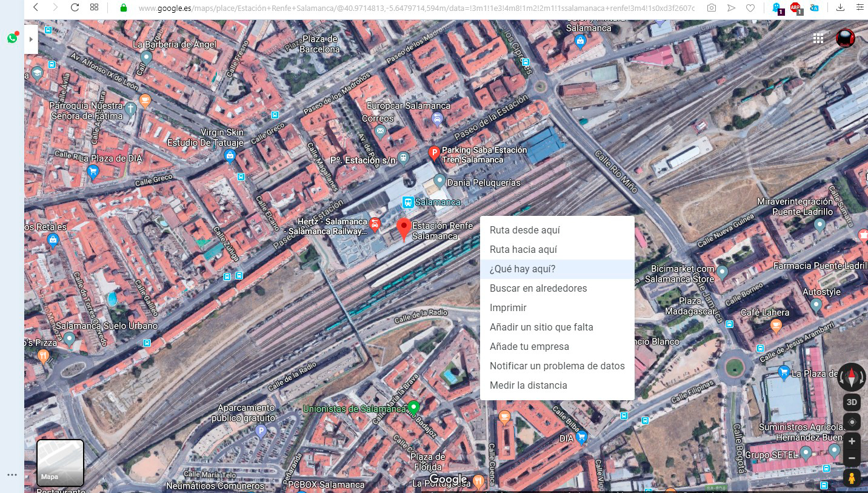Screen dimensions: 868x493
Task: Add page to bookmarks with heart icon
Action: [x=750, y=8]
